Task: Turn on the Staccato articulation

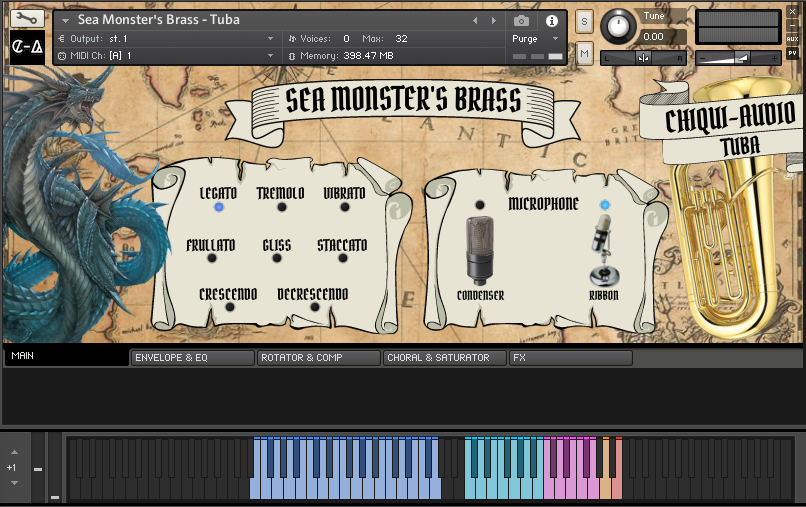Action: 343,258
